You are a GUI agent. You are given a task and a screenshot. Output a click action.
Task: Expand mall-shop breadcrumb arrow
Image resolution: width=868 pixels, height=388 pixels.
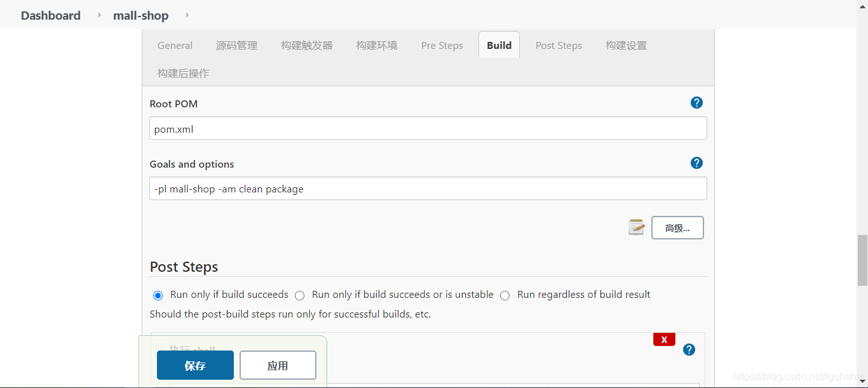click(x=187, y=15)
